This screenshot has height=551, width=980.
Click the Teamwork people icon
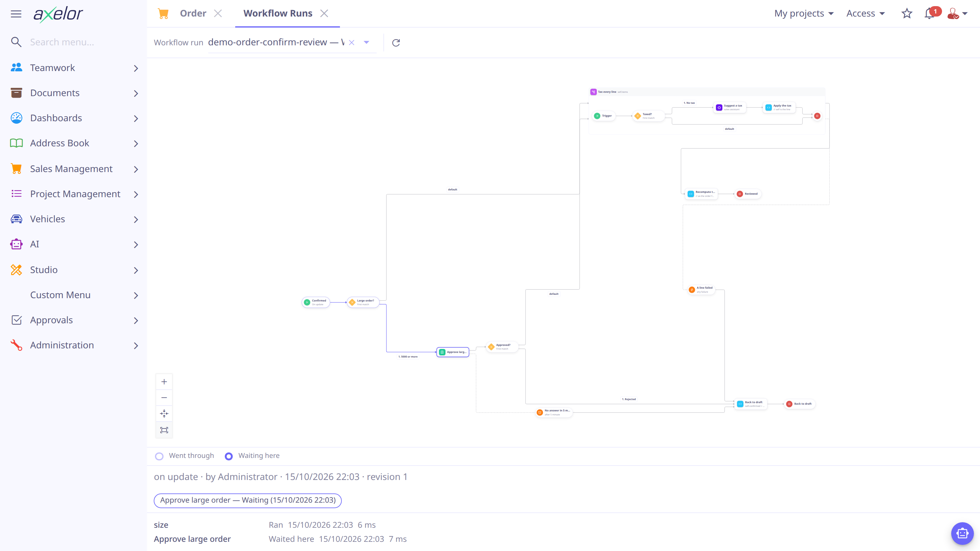[16, 68]
